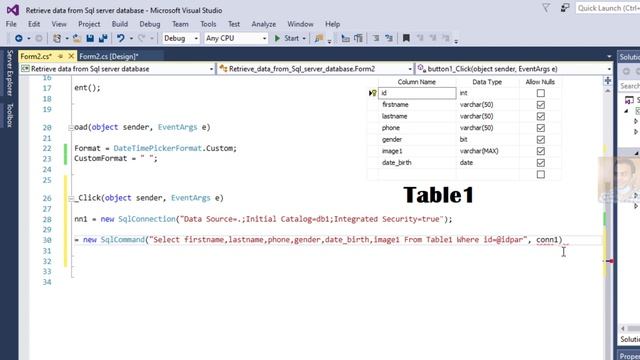Go to next bookmark icon
The height and width of the screenshot is (360, 640).
click(433, 38)
